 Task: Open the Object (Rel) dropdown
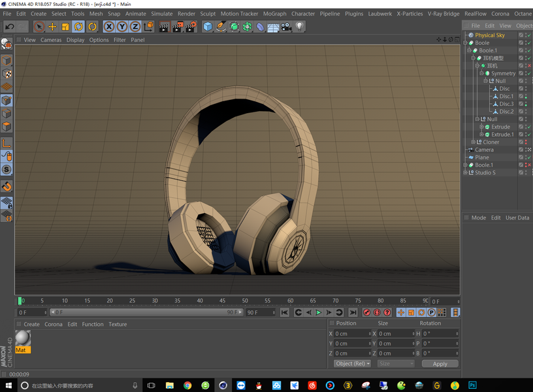tap(352, 363)
